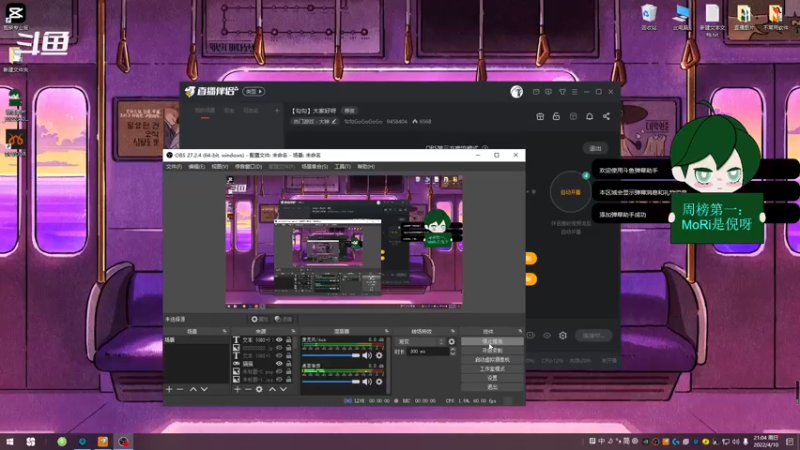The image size is (800, 450).
Task: Click the user avatar in companion title bar
Action: tap(516, 92)
